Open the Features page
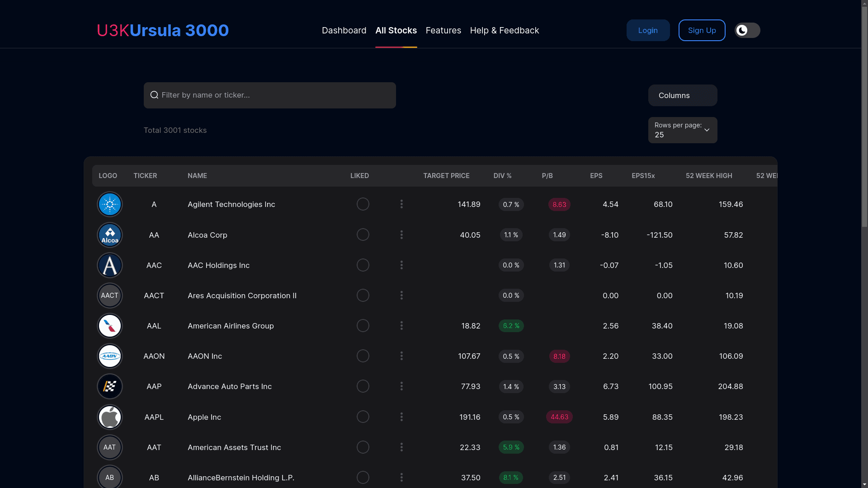 point(443,30)
